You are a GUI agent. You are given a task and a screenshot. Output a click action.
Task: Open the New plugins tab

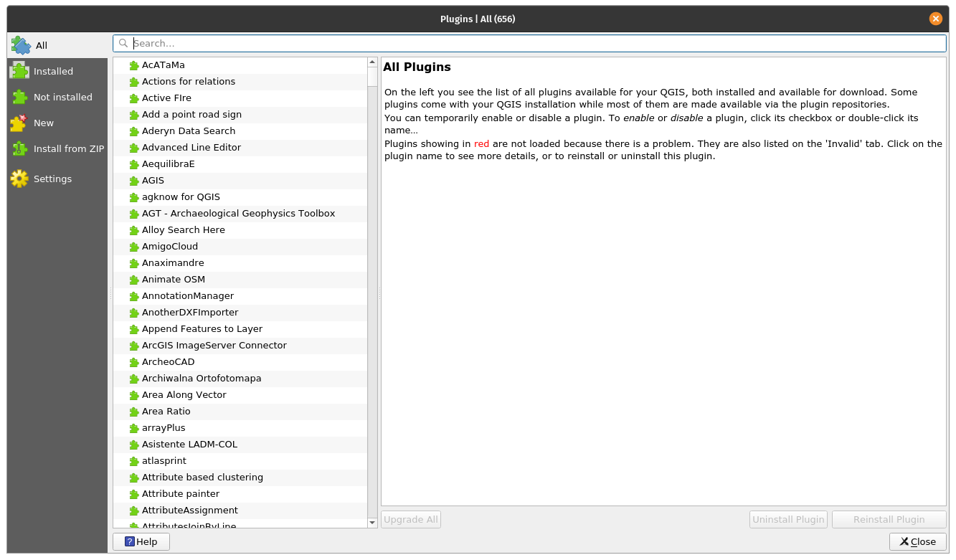click(44, 122)
